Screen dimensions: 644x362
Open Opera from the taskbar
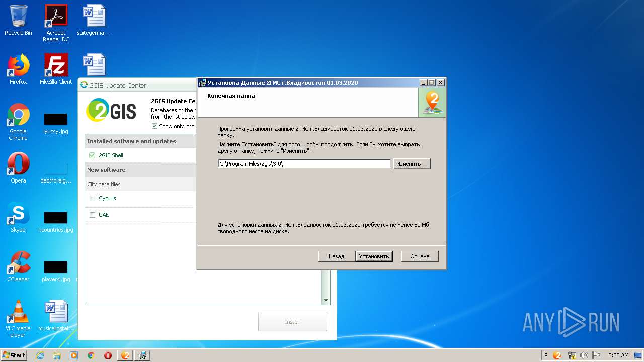108,355
